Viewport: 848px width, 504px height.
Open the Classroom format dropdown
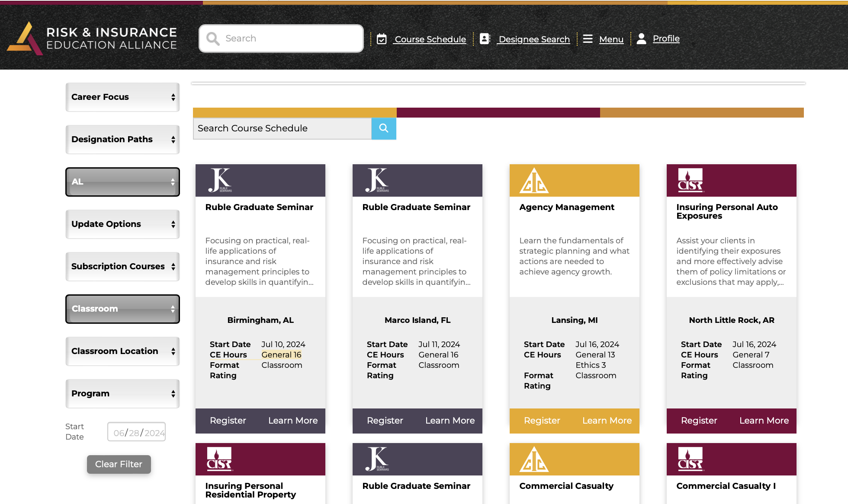122,309
